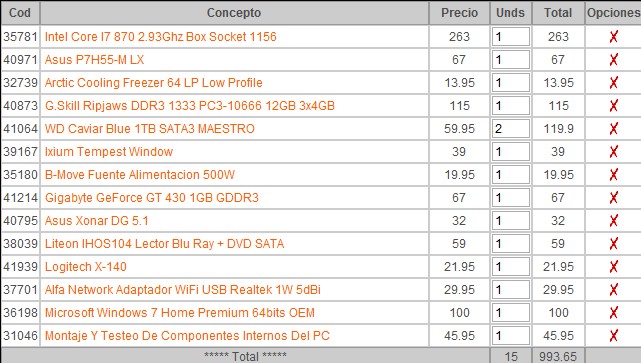Delete the Asus P7H55-M LX row
641x363 pixels.
coord(613,60)
